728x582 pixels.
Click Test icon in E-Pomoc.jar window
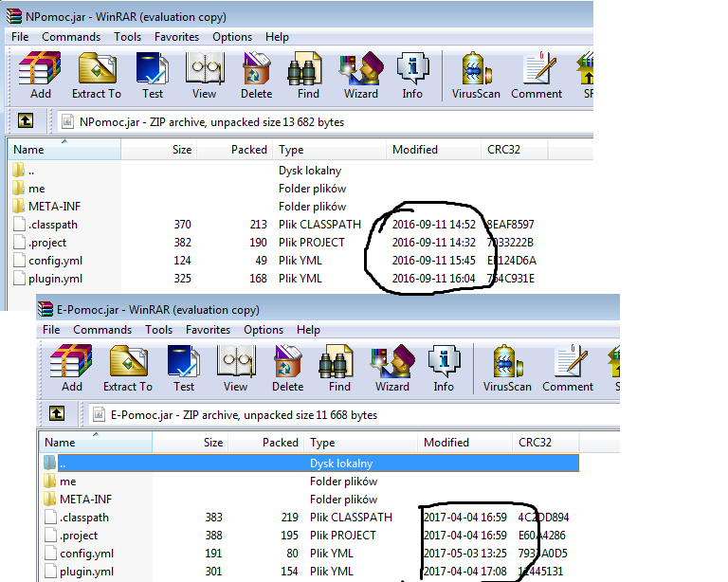pyautogui.click(x=184, y=369)
